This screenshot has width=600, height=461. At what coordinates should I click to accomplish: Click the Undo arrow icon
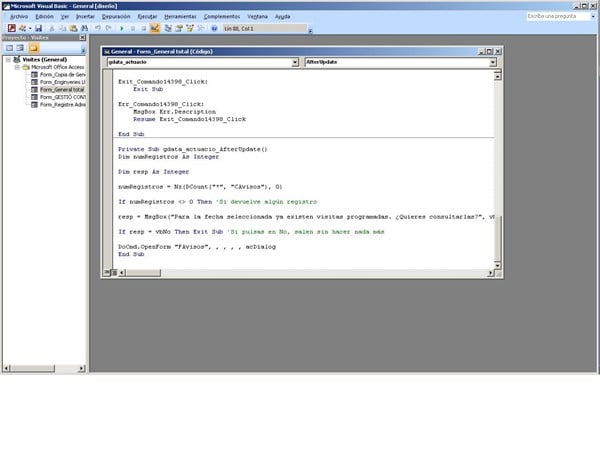point(96,28)
